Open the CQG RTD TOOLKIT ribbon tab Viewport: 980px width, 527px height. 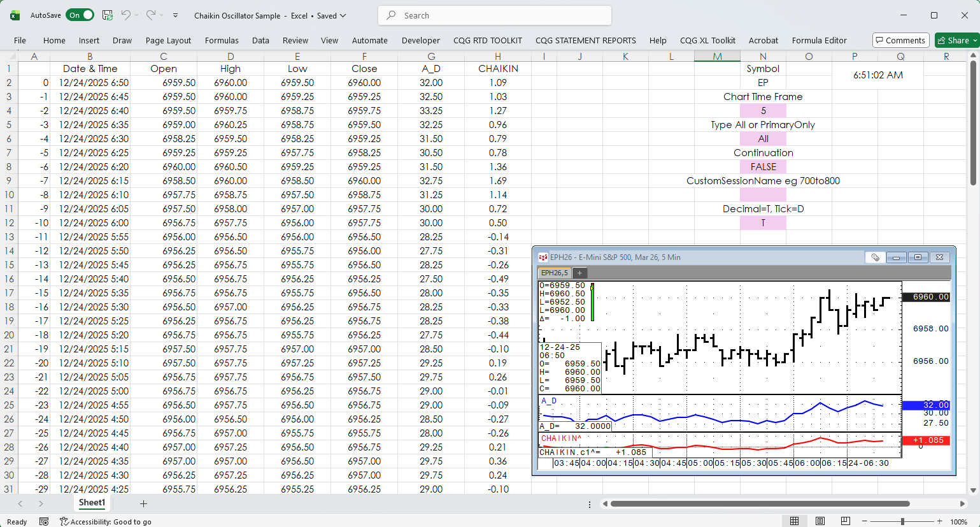487,40
